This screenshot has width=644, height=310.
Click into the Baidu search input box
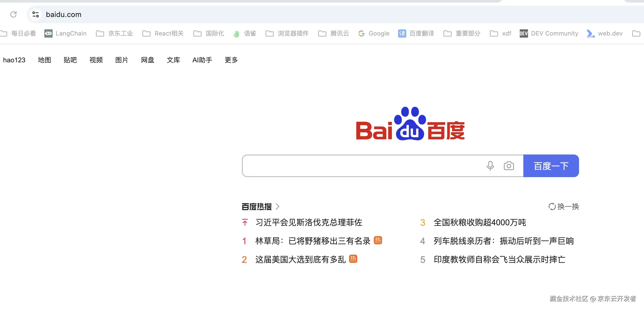(x=361, y=166)
